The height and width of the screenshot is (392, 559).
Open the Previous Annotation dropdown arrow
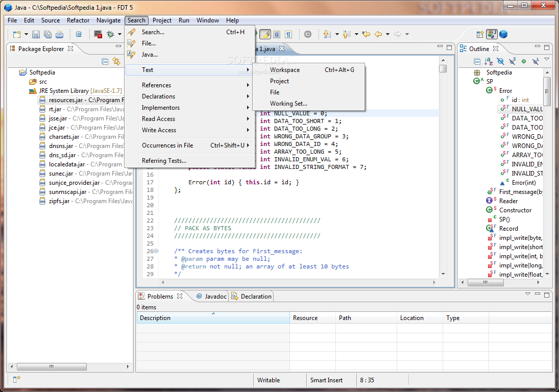[356, 34]
